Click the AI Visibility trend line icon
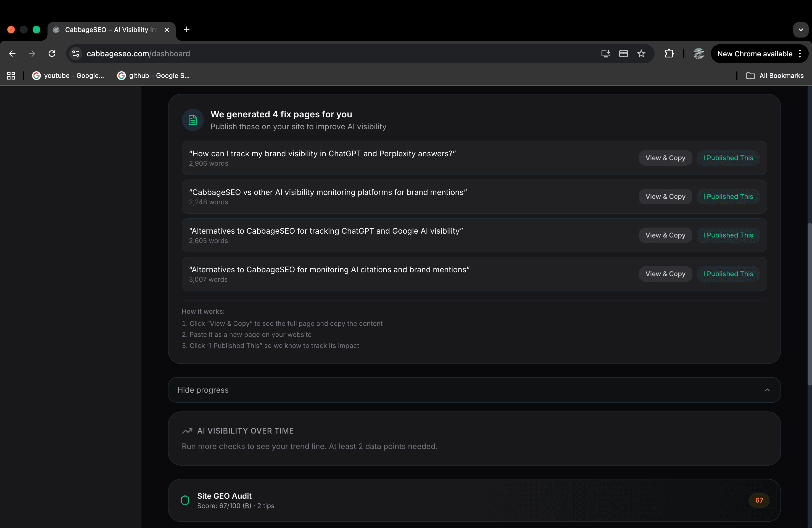The image size is (812, 528). point(187,431)
